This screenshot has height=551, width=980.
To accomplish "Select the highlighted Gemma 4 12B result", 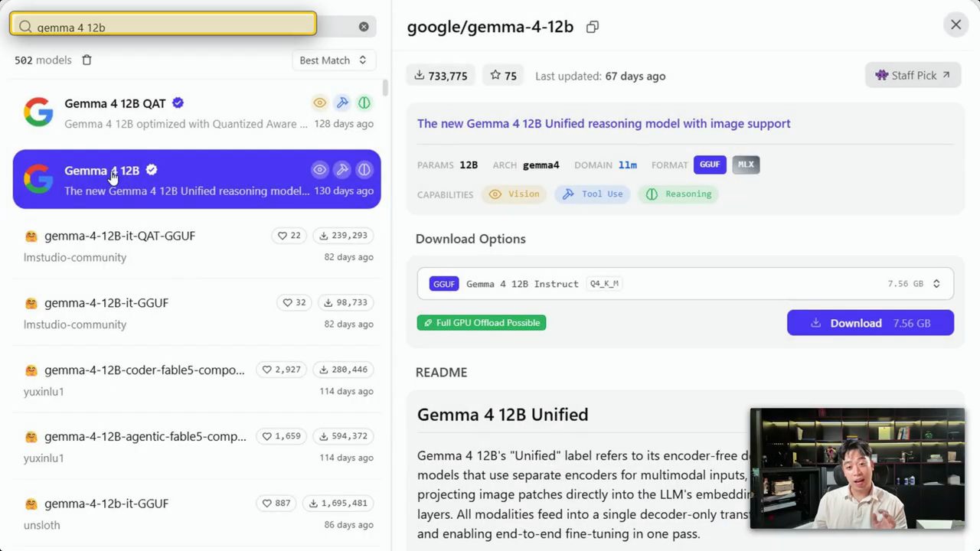I will pos(197,179).
